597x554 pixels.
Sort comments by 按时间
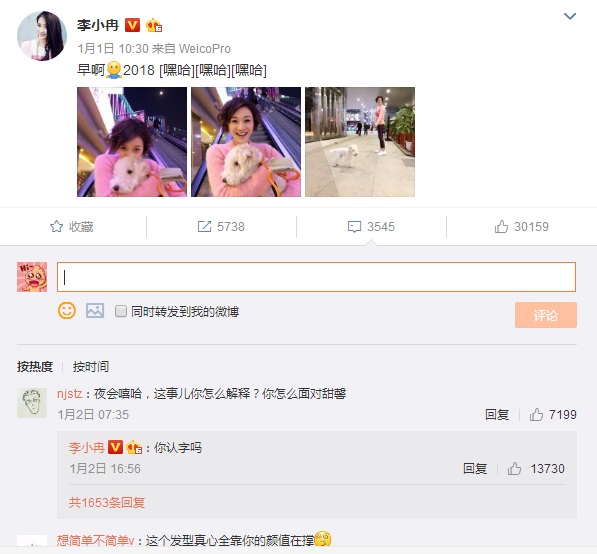click(91, 367)
